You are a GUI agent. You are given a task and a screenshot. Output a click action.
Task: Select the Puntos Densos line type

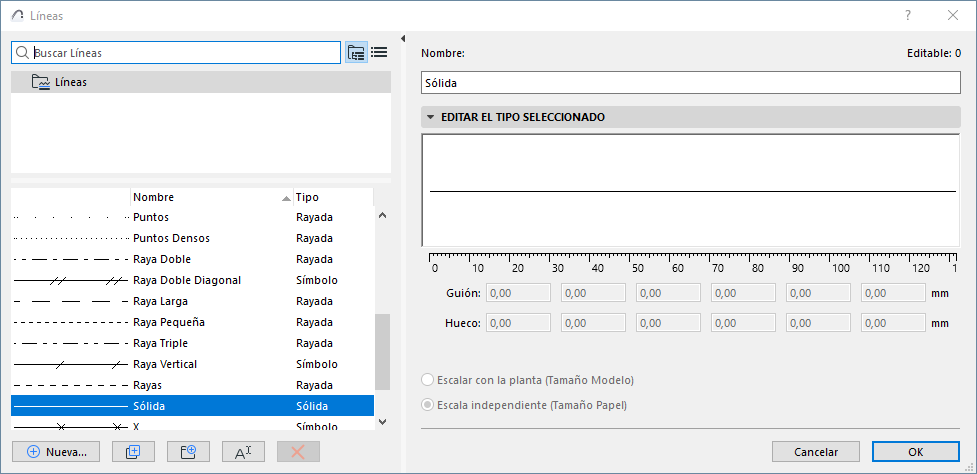tap(193, 239)
